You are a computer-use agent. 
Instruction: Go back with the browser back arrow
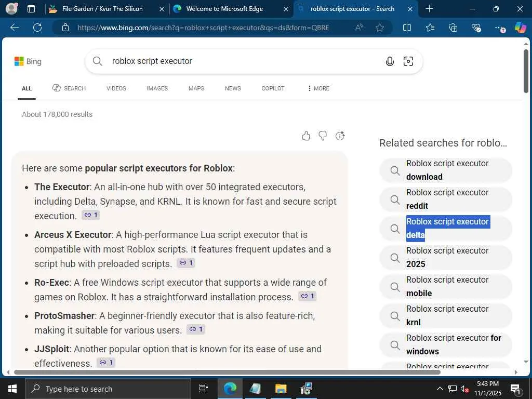click(15, 28)
